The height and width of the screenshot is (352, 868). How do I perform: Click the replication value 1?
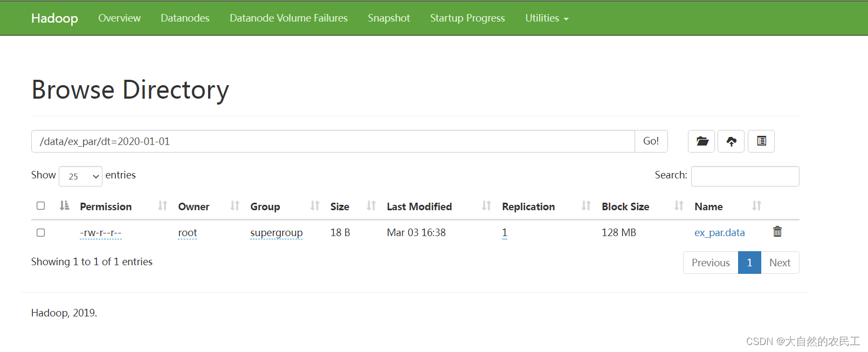(x=505, y=232)
